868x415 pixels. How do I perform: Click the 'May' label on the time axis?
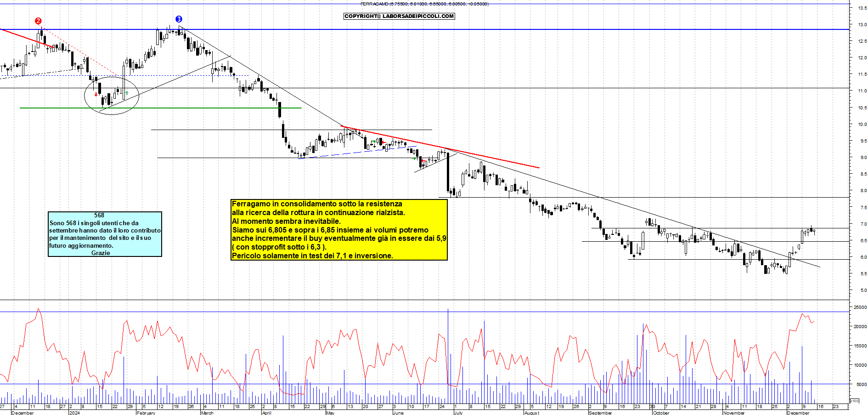(330, 413)
